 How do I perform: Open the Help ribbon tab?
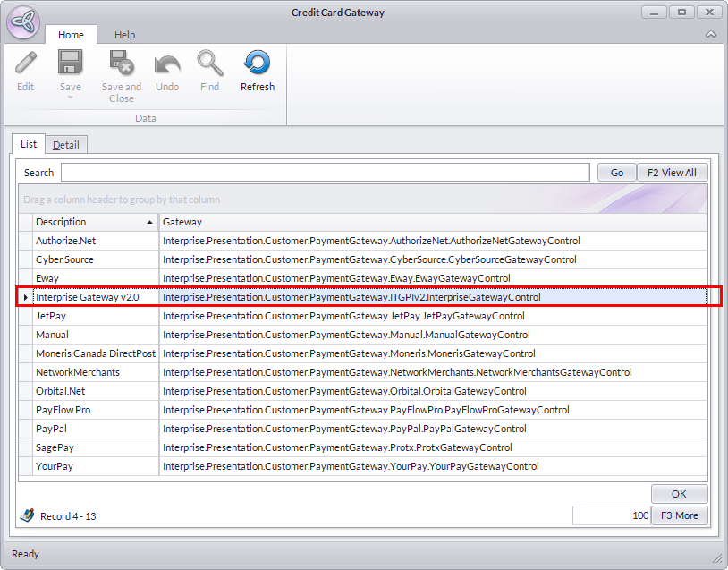124,35
